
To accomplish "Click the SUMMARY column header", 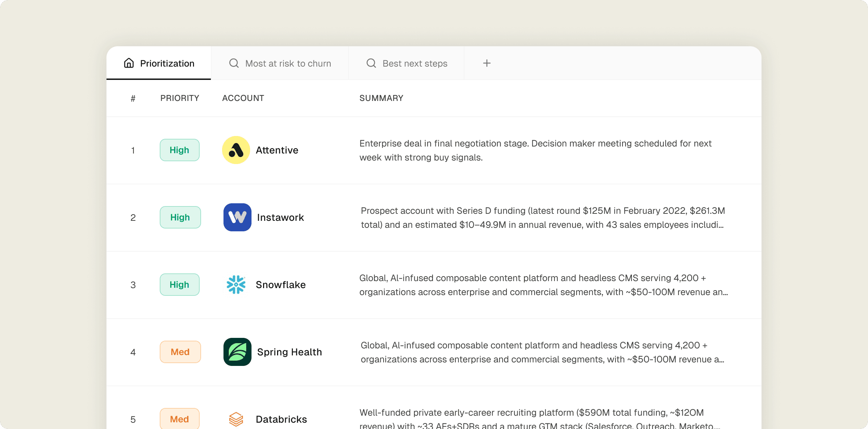I will pos(381,98).
